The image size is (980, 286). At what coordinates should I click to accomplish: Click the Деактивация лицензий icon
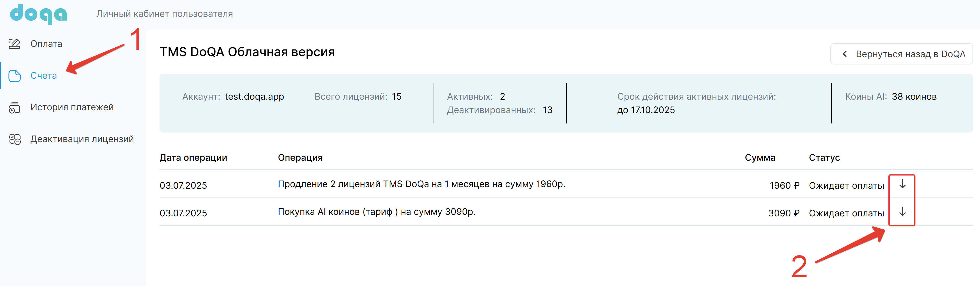[x=14, y=139]
